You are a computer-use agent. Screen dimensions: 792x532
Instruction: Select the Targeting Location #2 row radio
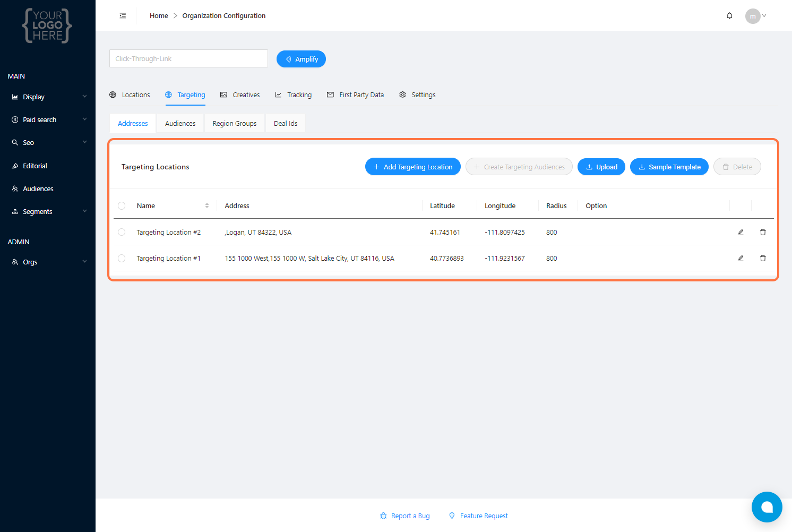(x=122, y=232)
